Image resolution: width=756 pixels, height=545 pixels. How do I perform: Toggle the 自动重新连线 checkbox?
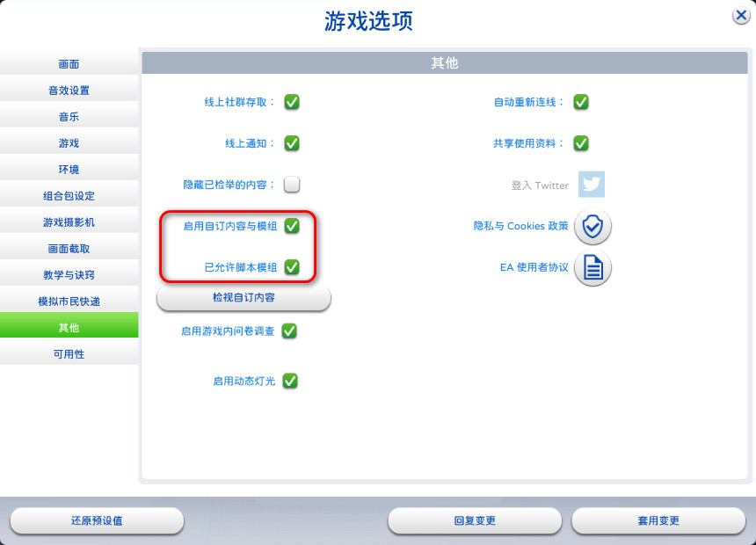click(x=581, y=102)
